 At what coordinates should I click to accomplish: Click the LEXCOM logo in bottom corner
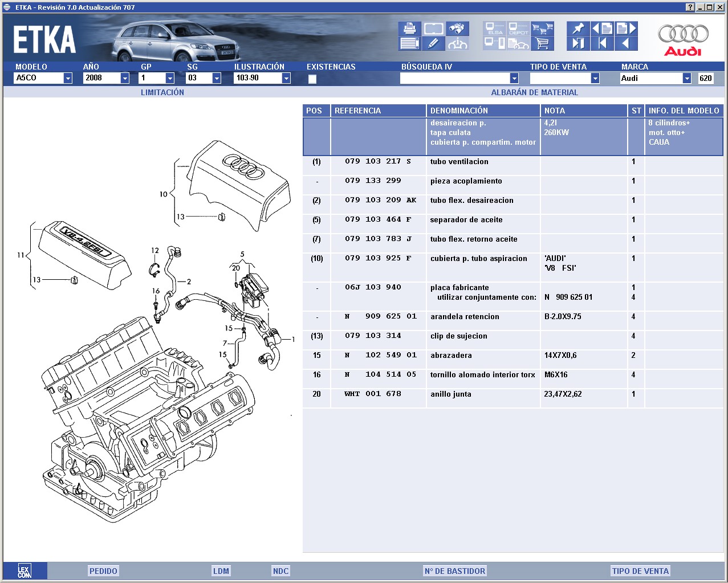point(25,571)
